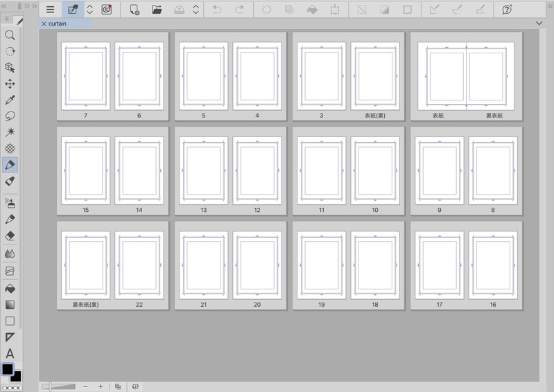This screenshot has height=392, width=554.
Task: Select page 12 thumbnail
Action: pos(257,171)
